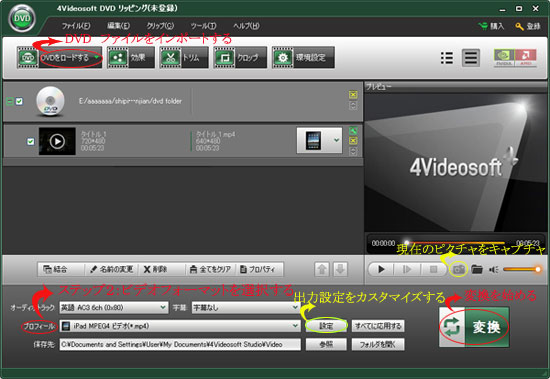The height and width of the screenshot is (379, 550).
Task: Toggle AMD acceleration icon
Action: pos(525,58)
